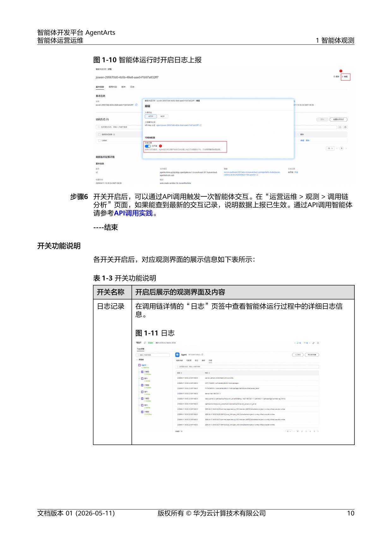Click the 编辑 pencil button at top right

tap(345, 77)
